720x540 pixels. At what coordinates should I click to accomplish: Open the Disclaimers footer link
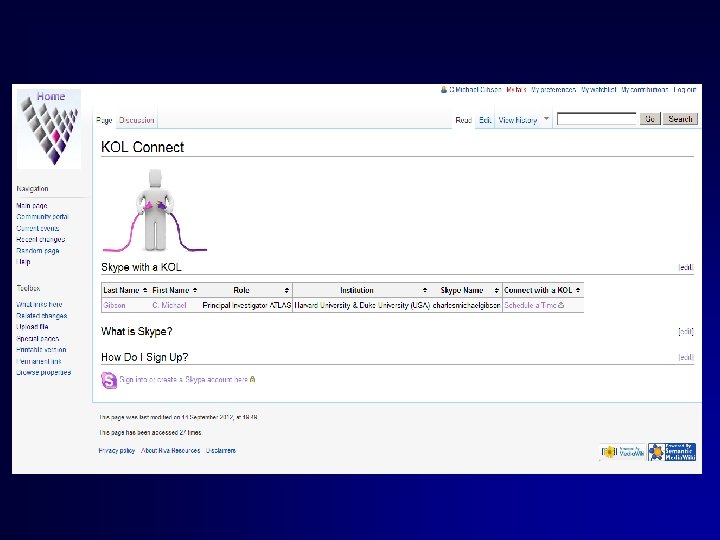click(220, 450)
